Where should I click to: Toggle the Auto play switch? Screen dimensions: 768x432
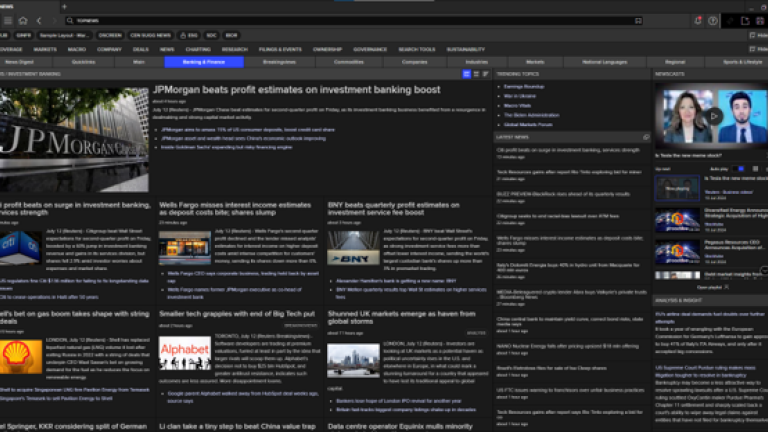coord(739,169)
